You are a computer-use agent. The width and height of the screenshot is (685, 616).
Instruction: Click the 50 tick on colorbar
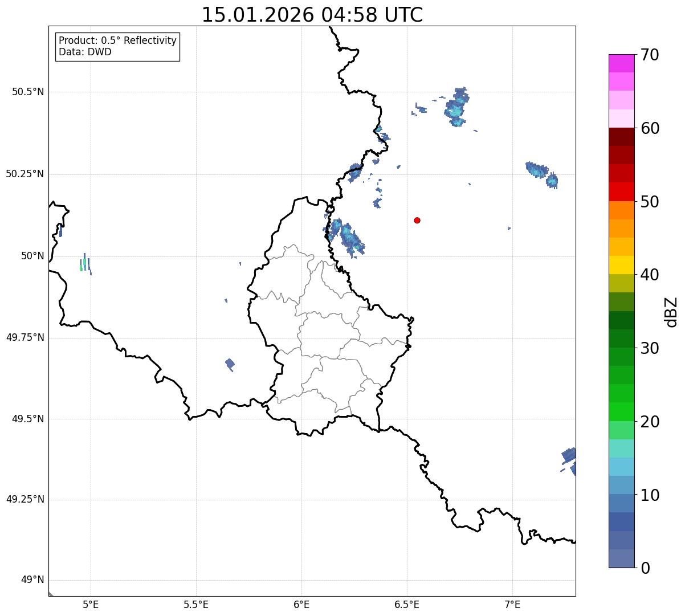point(650,202)
